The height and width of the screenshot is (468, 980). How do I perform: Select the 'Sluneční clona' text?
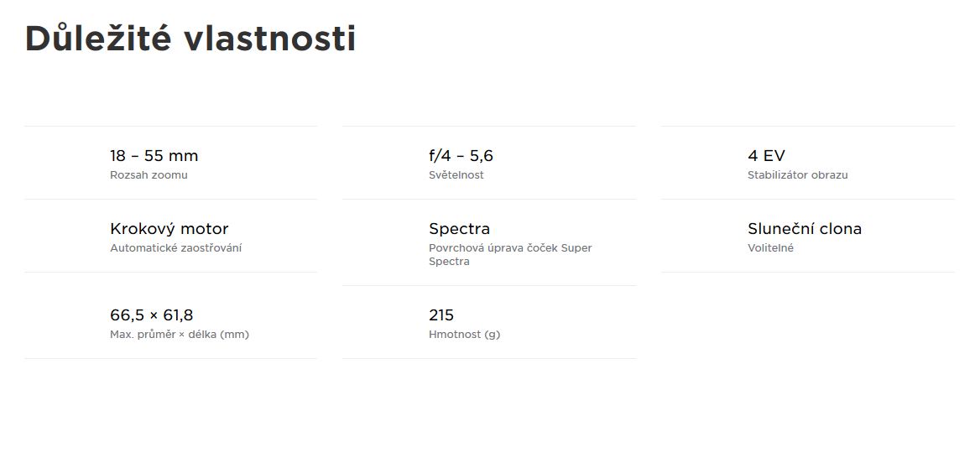coord(805,229)
